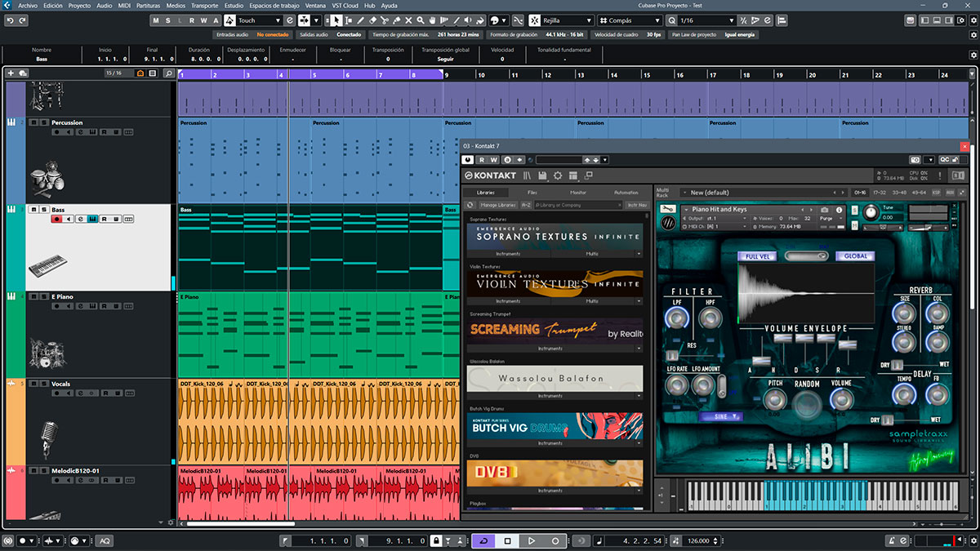Viewport: 980px width, 551px height.
Task: Select the Erase tool
Action: tap(372, 20)
